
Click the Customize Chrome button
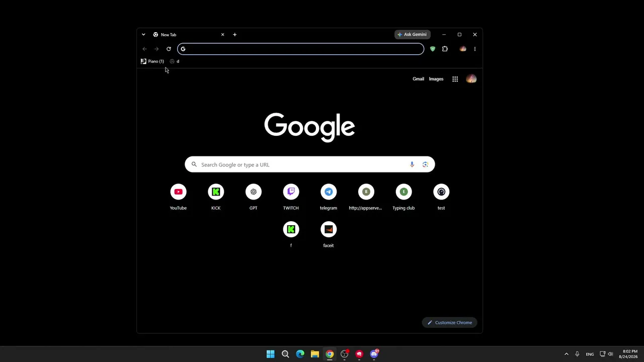pyautogui.click(x=450, y=323)
